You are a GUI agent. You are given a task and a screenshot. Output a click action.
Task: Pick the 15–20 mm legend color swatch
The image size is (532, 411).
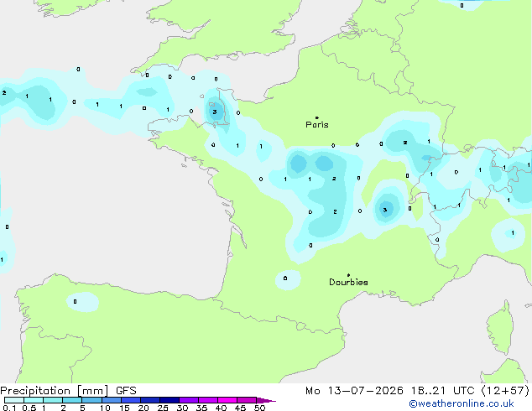coord(130,400)
